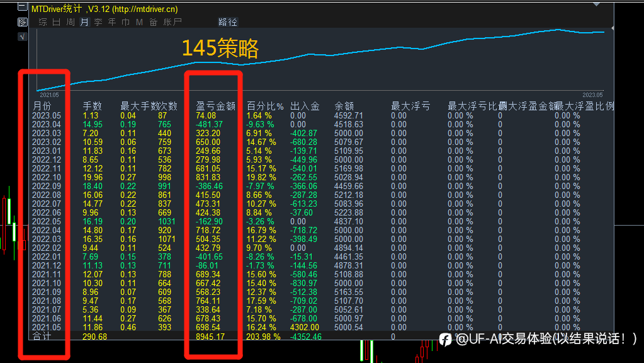Switch to the 季 quarterly tab
The width and height of the screenshot is (644, 363).
(98, 22)
